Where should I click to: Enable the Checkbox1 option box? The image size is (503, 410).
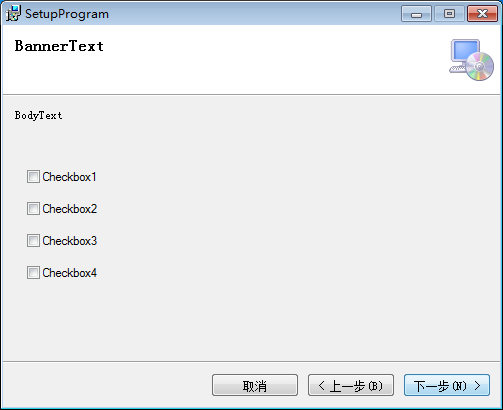click(33, 177)
